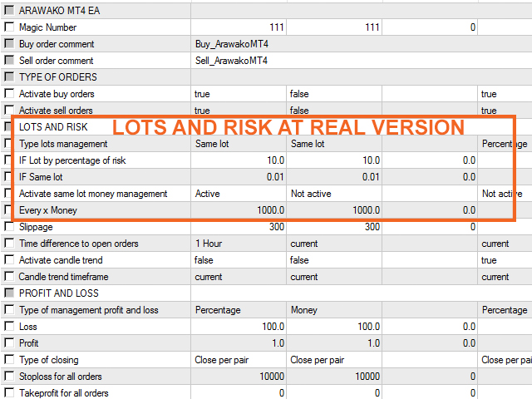532x399 pixels.
Task: Open the 'Percentage' value next to Type of management
Action: tap(218, 310)
